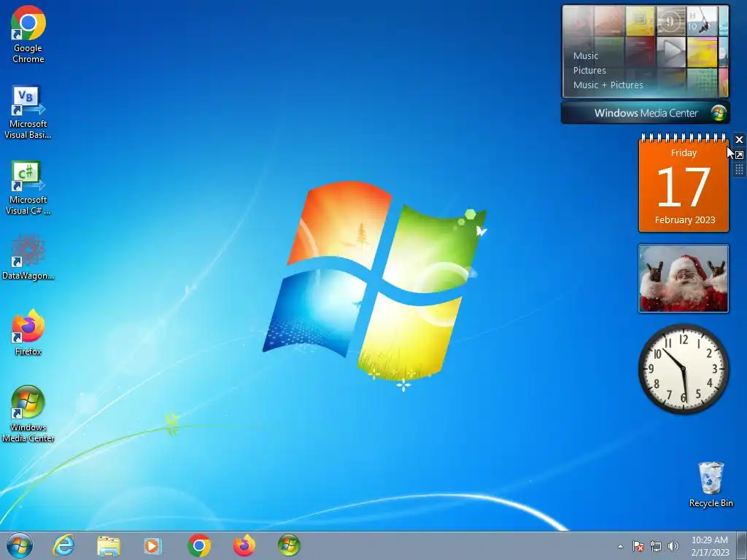
Task: Launch Windows Media Player from taskbar
Action: 153,545
